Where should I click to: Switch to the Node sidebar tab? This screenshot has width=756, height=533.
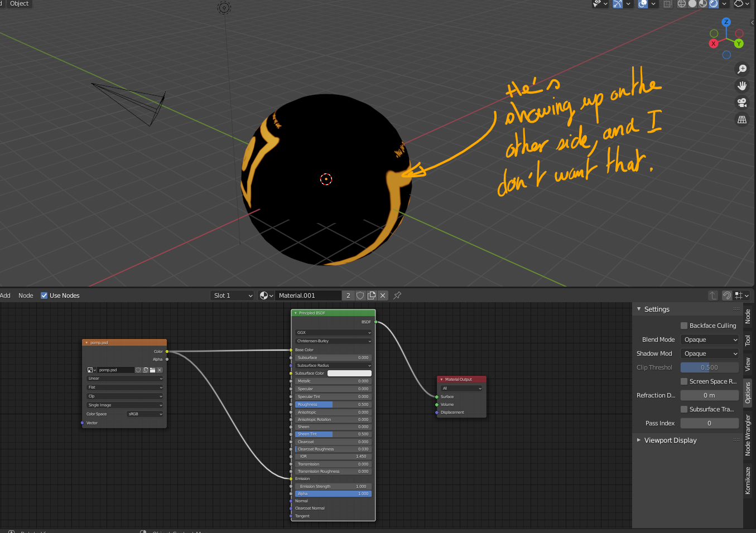click(x=748, y=316)
